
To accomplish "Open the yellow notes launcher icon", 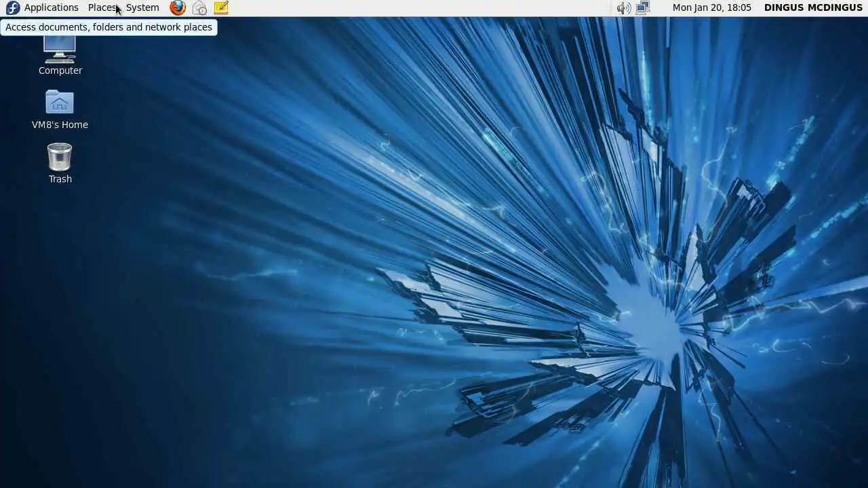I will pos(221,7).
